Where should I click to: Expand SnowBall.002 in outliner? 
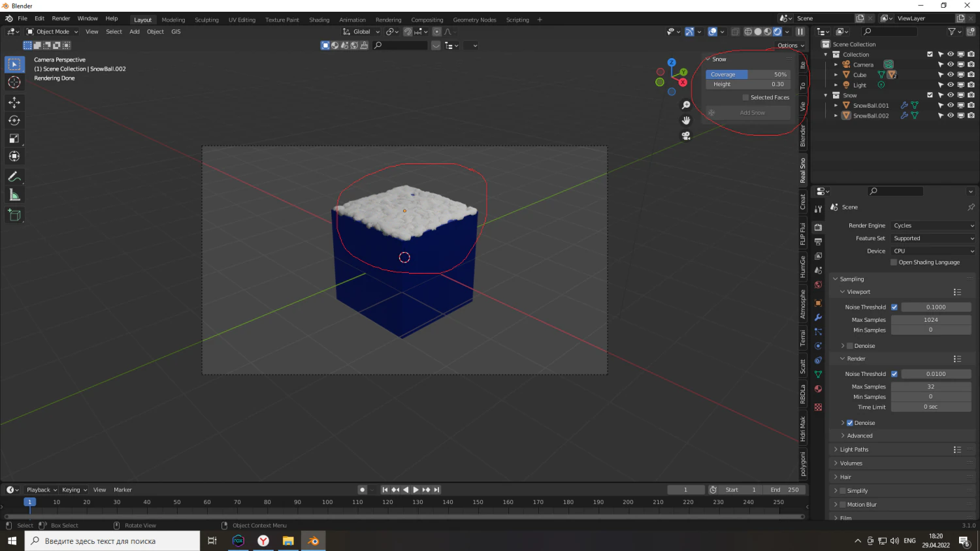coord(836,116)
